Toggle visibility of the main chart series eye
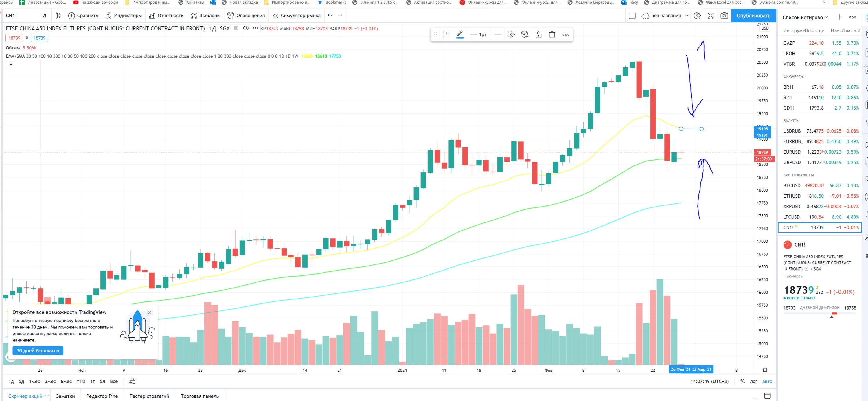The image size is (868, 401). [x=246, y=28]
